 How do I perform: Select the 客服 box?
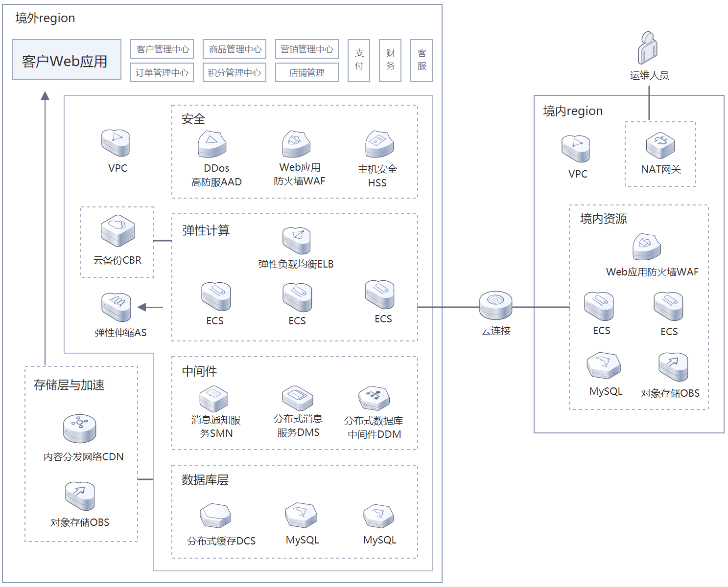tap(422, 61)
